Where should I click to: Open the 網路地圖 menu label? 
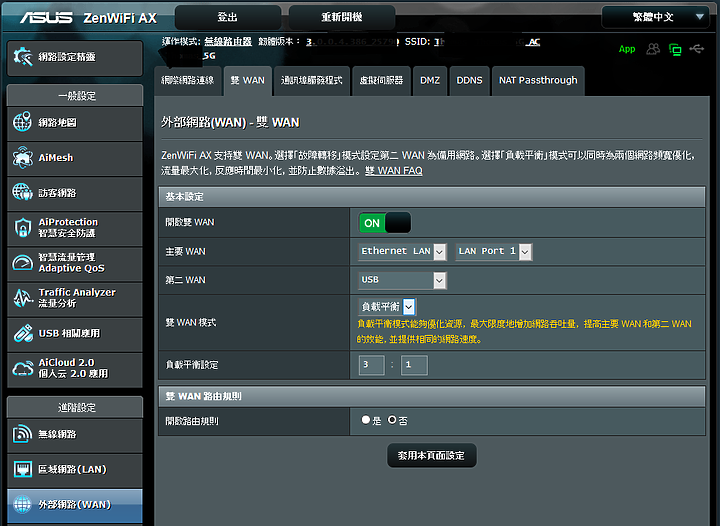point(57,123)
